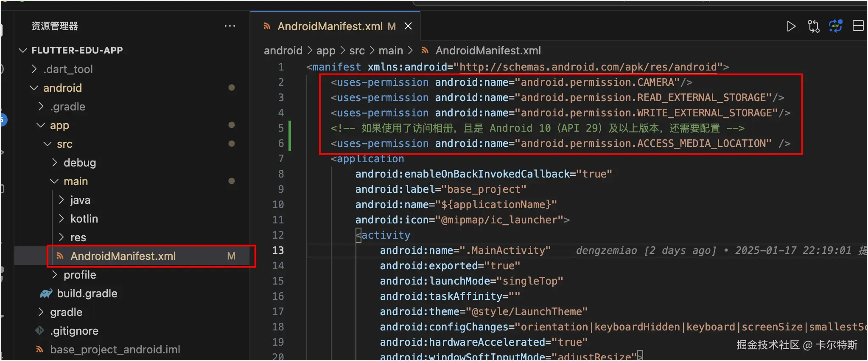Screen dimensions: 868x361
Task: Click the android:icon="@mipmap/ic_launcher" line
Action: (462, 220)
